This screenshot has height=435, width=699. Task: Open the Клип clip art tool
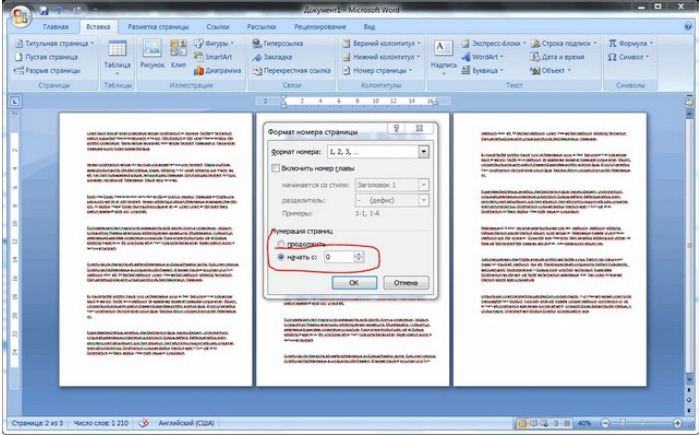pyautogui.click(x=178, y=54)
